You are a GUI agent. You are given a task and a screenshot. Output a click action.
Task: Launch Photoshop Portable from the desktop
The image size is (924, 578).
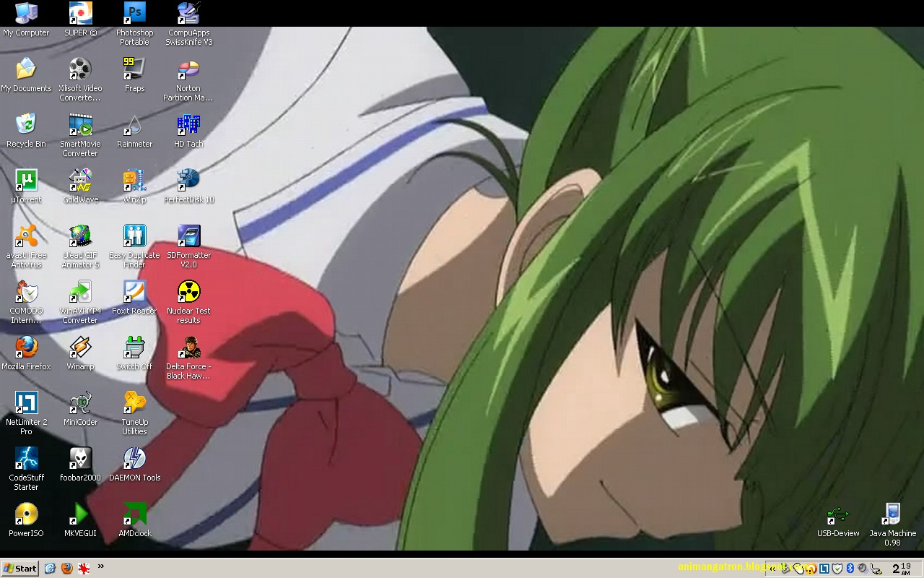tap(134, 24)
